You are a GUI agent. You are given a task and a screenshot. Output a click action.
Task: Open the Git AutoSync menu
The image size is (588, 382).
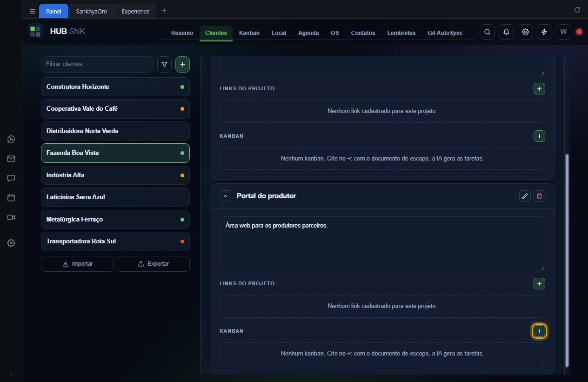pyautogui.click(x=445, y=33)
